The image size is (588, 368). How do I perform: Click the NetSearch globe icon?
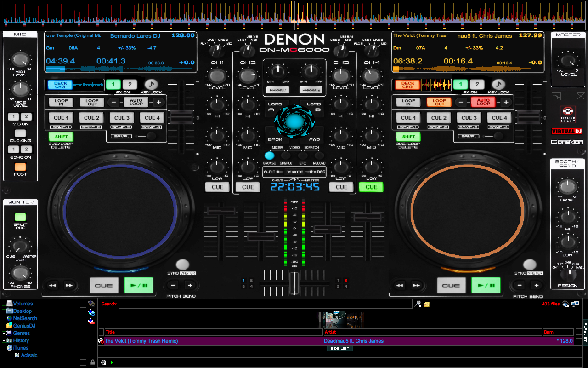coord(9,318)
